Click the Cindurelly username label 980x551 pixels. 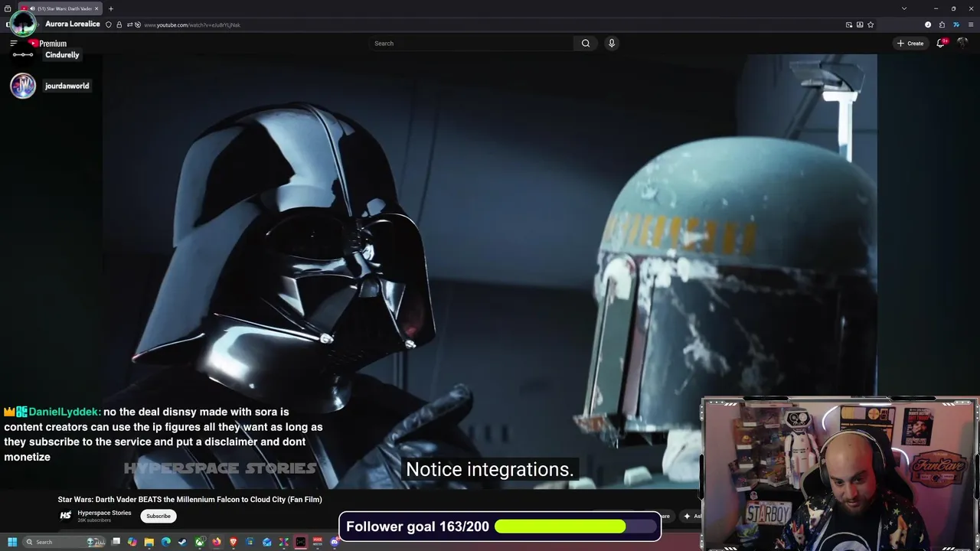click(62, 55)
